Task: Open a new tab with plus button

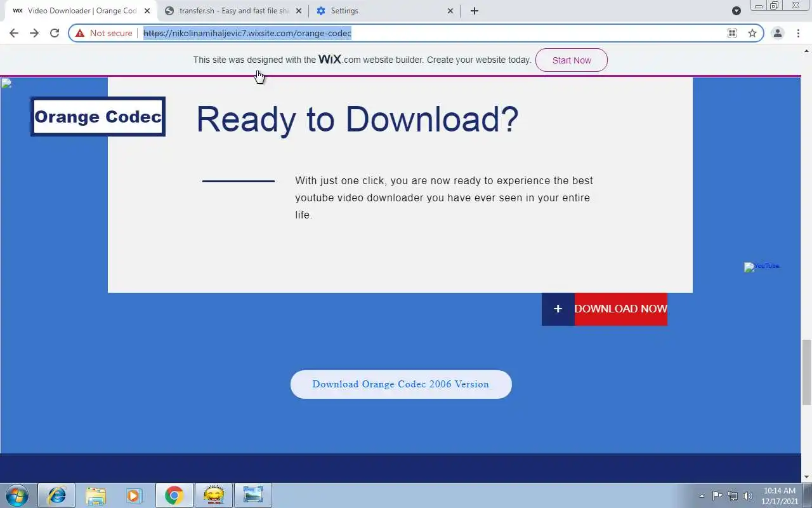Action: [x=475, y=11]
